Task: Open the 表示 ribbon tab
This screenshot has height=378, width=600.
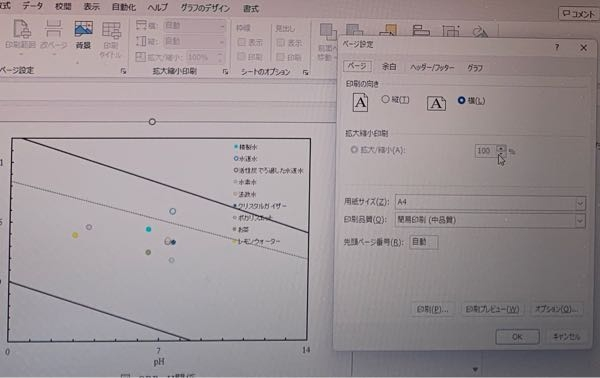Action: pos(92,7)
